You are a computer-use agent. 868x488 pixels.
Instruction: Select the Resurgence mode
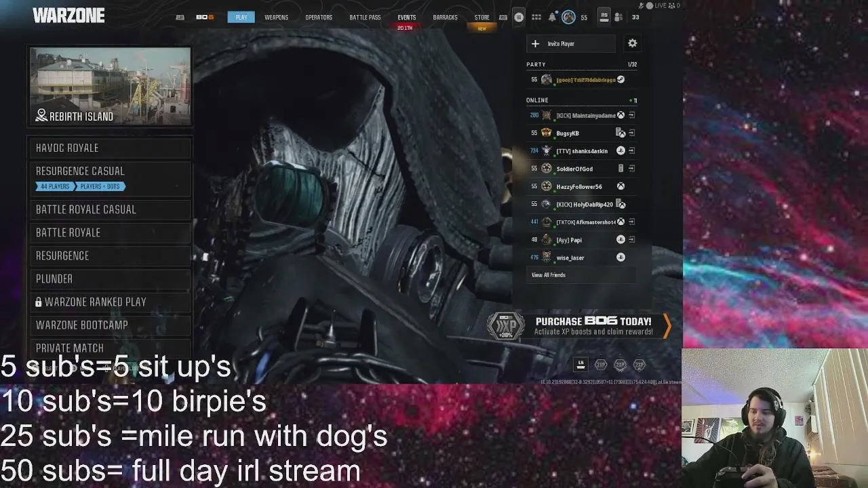(110, 256)
